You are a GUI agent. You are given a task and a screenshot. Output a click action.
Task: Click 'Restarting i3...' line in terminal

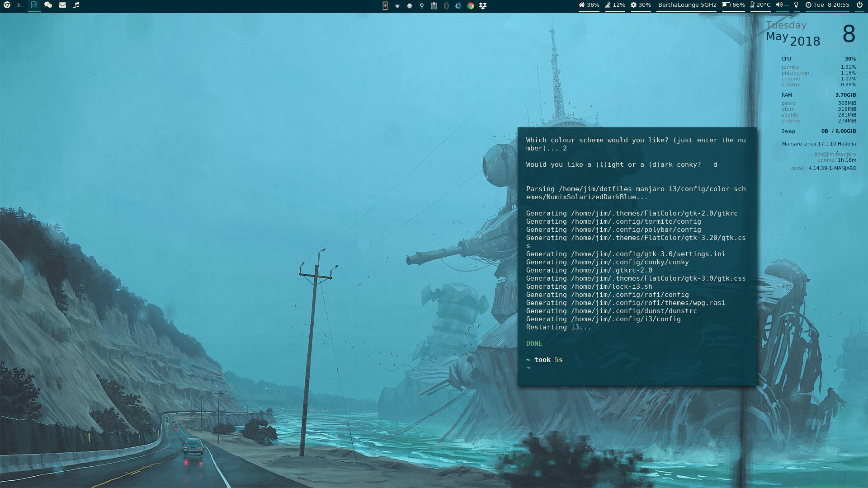(558, 327)
